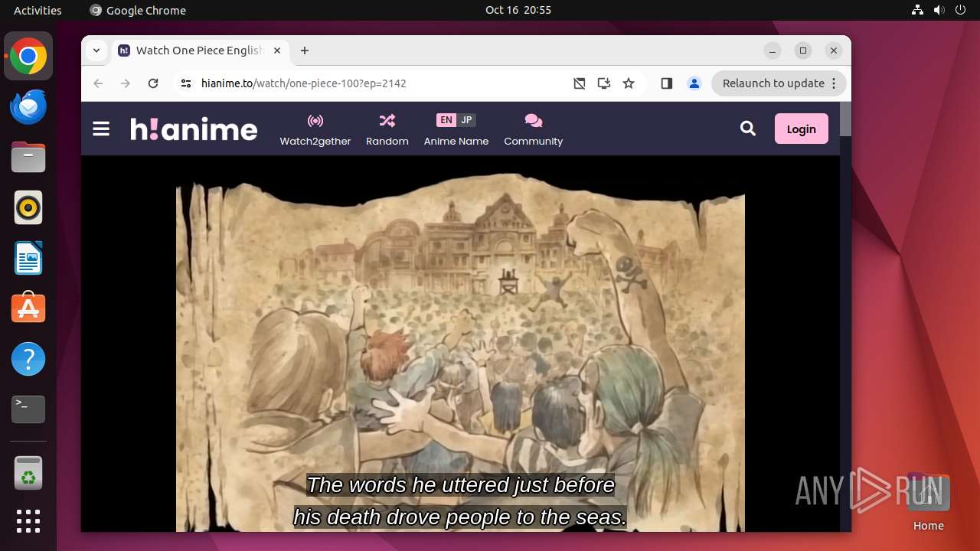
Task: Open the volume icon in the top bar
Action: click(939, 10)
